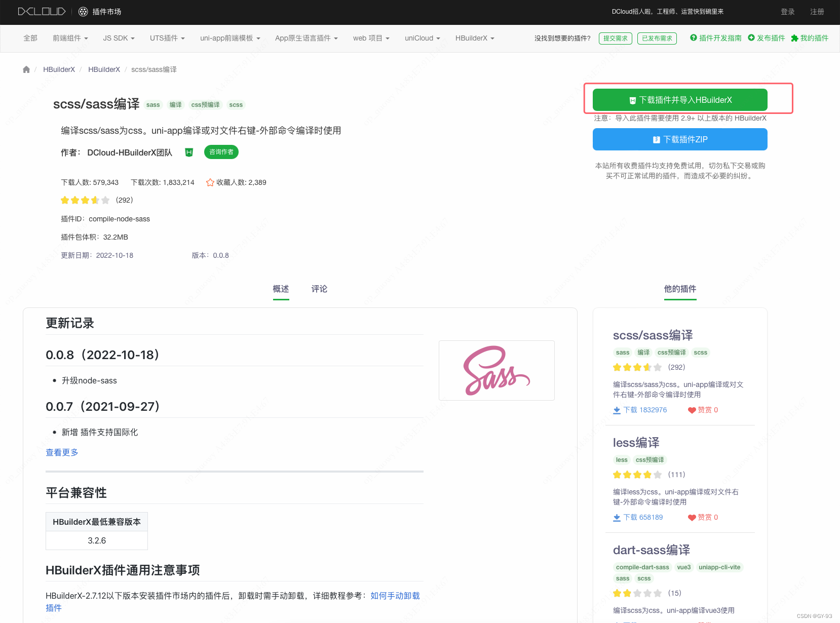Click the compile-dart-sass tag
The width and height of the screenshot is (840, 623).
642,567
